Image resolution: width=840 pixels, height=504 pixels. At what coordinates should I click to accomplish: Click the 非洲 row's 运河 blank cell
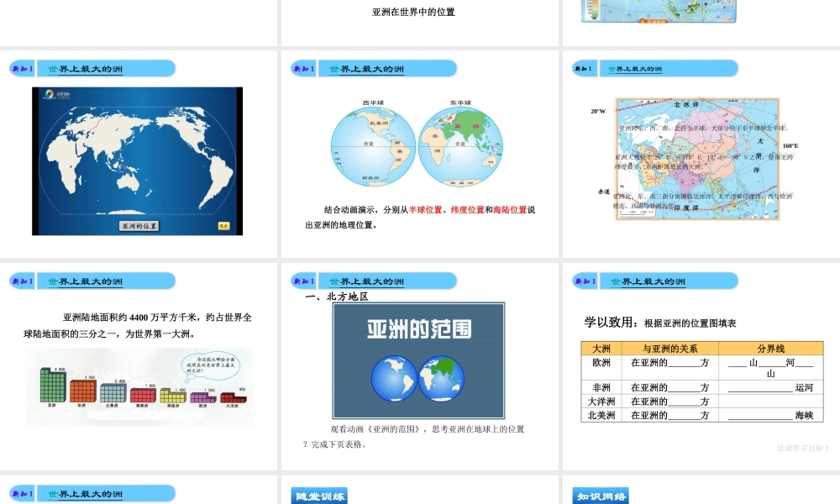770,387
